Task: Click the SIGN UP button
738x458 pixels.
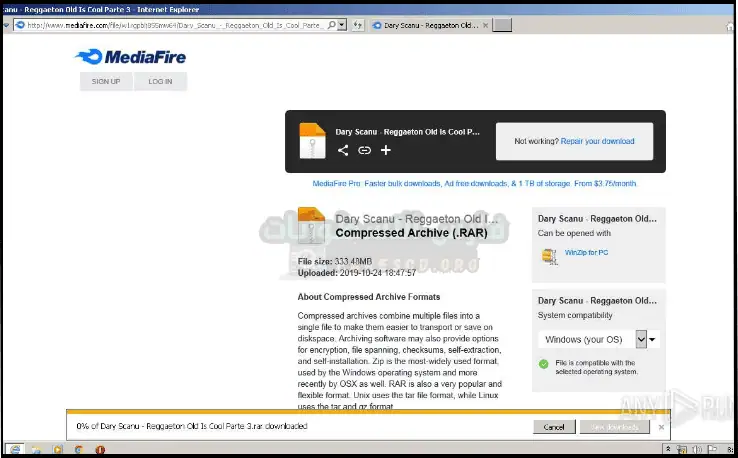Action: click(x=106, y=82)
